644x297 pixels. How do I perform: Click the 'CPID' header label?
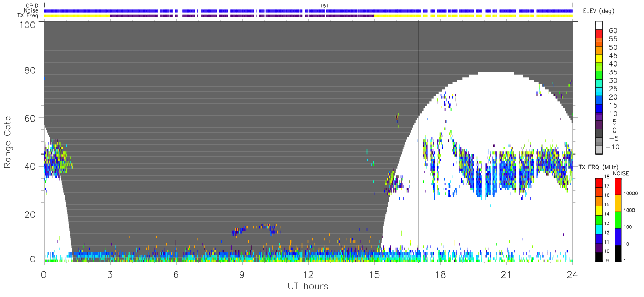(32, 6)
